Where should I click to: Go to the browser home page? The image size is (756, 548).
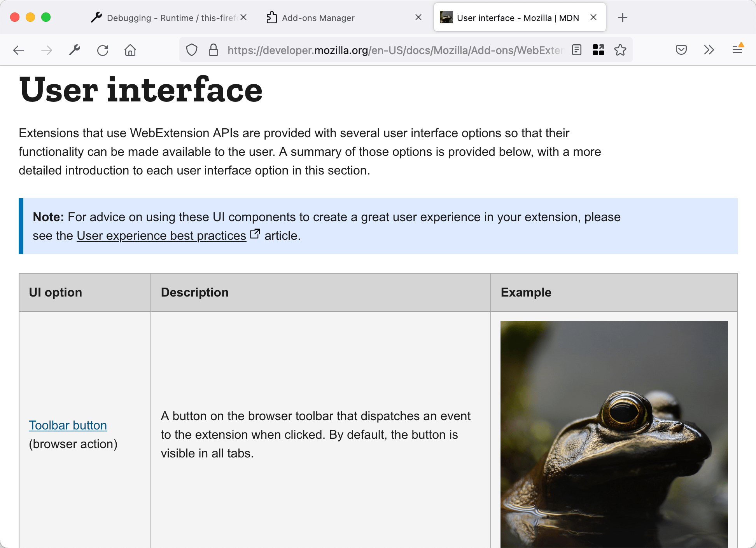pyautogui.click(x=130, y=50)
